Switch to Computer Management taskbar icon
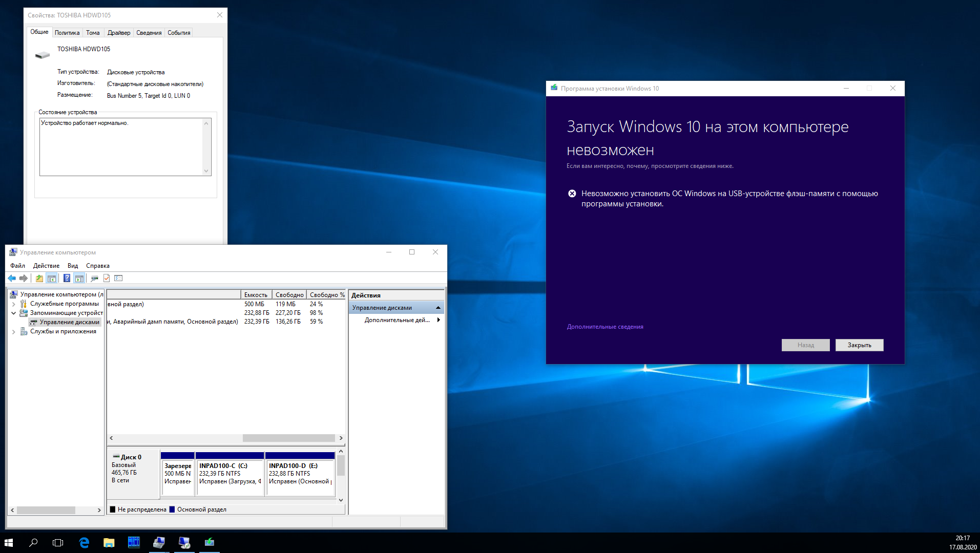 [x=159, y=543]
